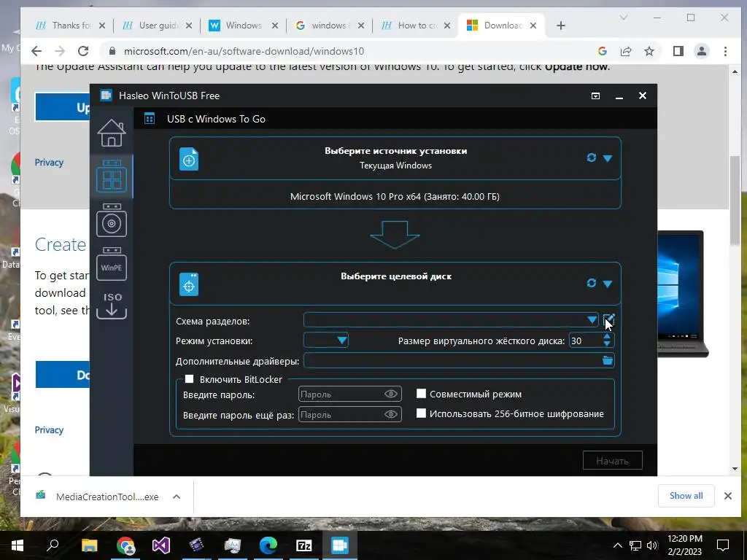This screenshot has width=747, height=560.
Task: Refresh the target disk list
Action: 591,283
